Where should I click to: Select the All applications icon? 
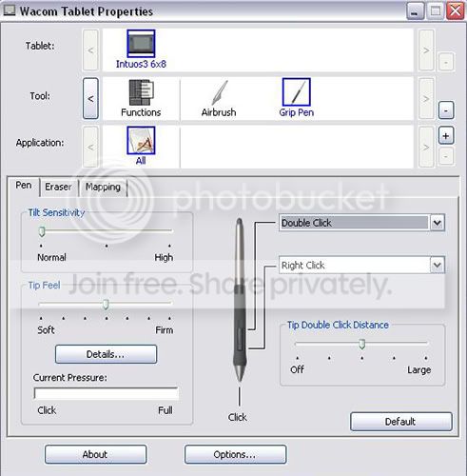[141, 141]
